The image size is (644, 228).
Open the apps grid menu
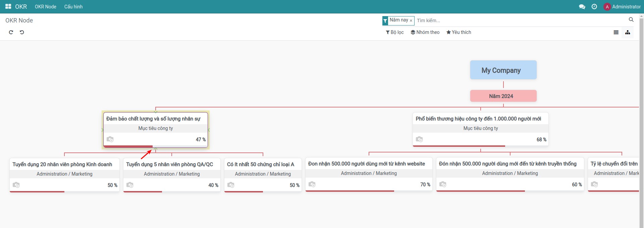click(8, 7)
